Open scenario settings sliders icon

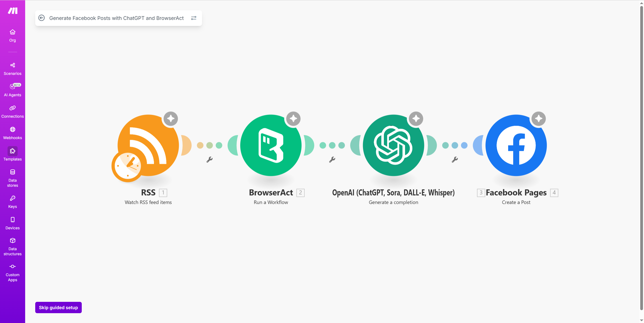[x=194, y=18]
